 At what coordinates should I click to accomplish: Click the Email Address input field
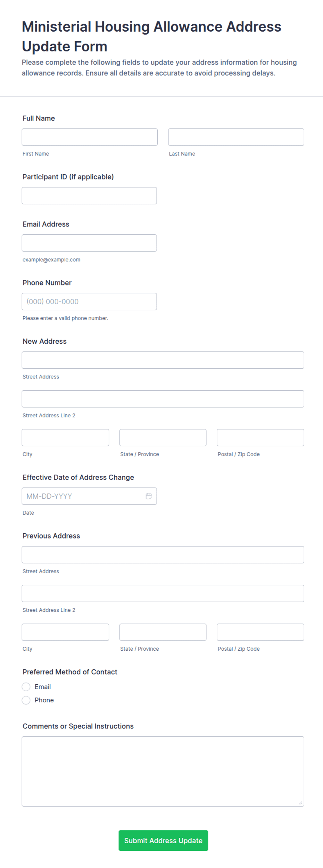89,243
